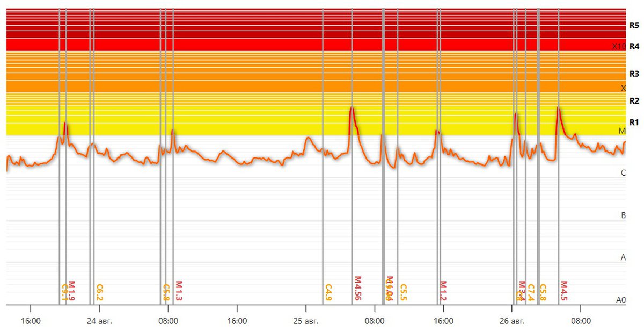Select the '25 авг.' date tick label
The width and height of the screenshot is (644, 331).
point(306,322)
